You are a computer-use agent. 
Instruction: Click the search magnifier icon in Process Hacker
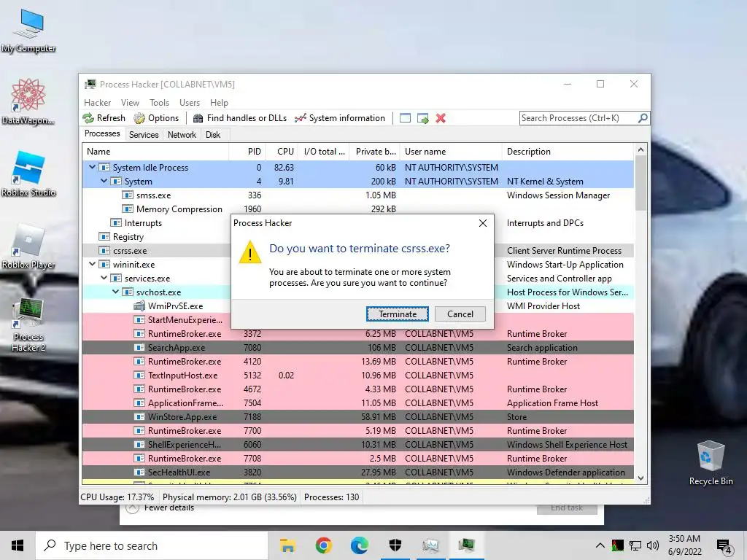point(643,117)
